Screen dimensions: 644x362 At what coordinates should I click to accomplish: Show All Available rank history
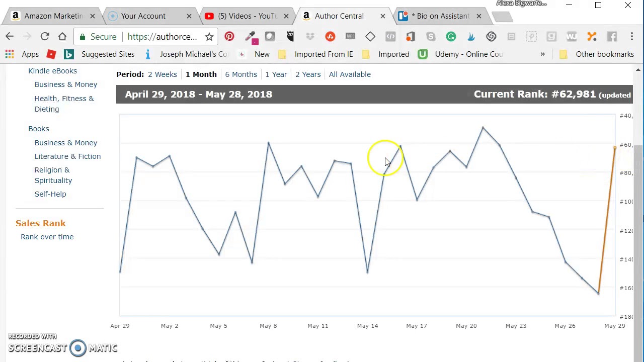350,74
